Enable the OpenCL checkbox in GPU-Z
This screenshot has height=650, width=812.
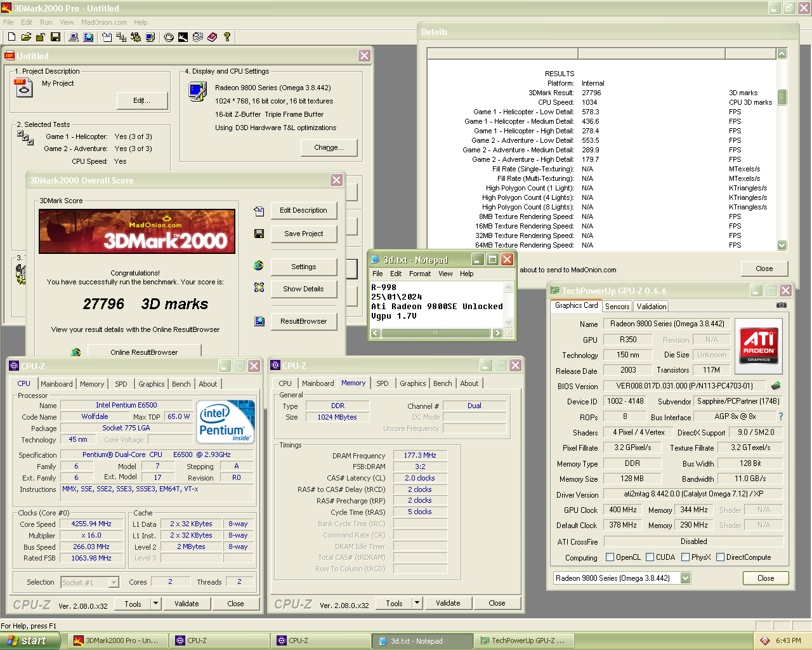click(x=610, y=557)
